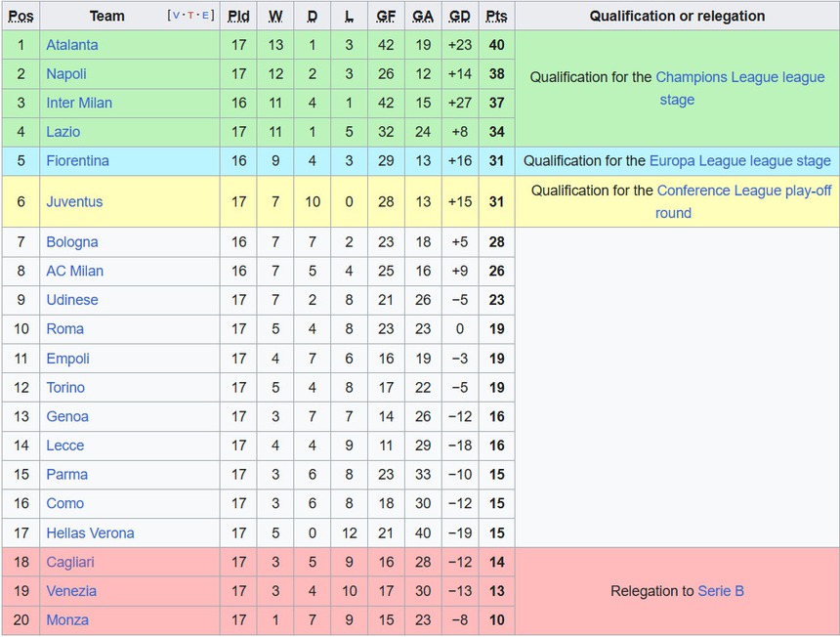Click the Europa League league stage link
The width and height of the screenshot is (840, 637).
point(740,161)
